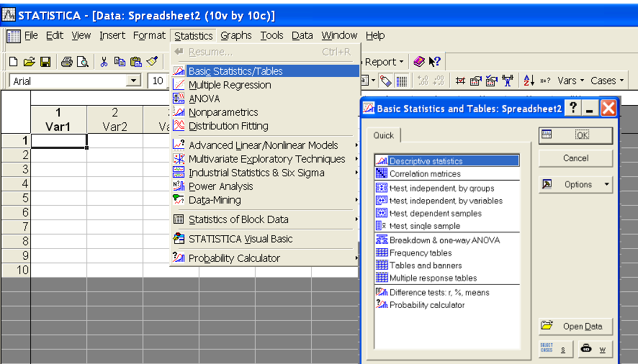Select Tables and banners entry
This screenshot has width=638, height=364.
[x=446, y=265]
